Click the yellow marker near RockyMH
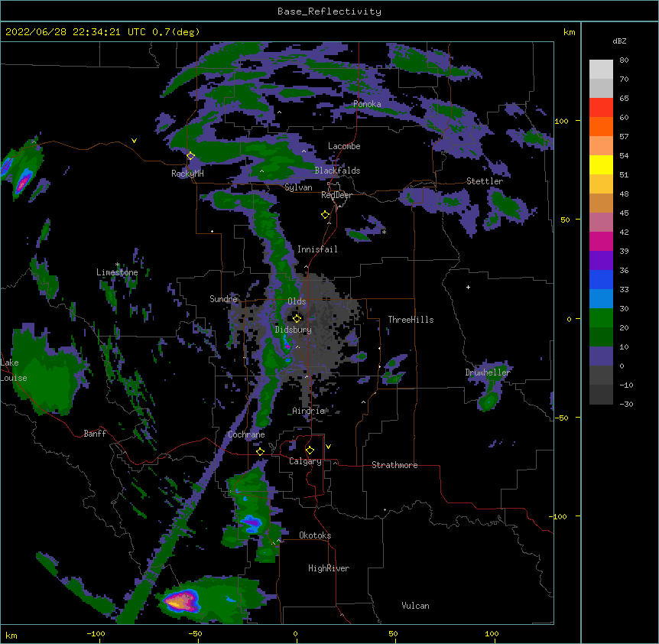This screenshot has width=659, height=644. tap(190, 156)
